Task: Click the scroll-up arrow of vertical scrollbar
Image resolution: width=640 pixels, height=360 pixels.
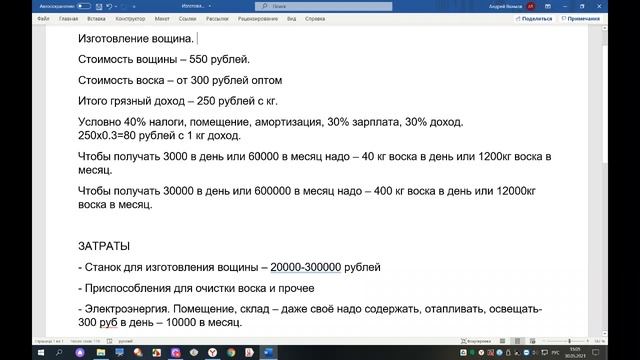Action: pyautogui.click(x=604, y=28)
